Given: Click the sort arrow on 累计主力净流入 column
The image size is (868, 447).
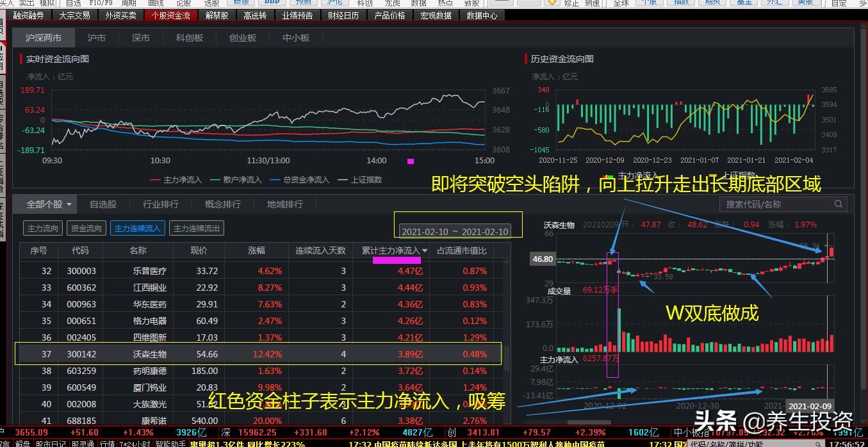Looking at the screenshot, I should pos(425,251).
